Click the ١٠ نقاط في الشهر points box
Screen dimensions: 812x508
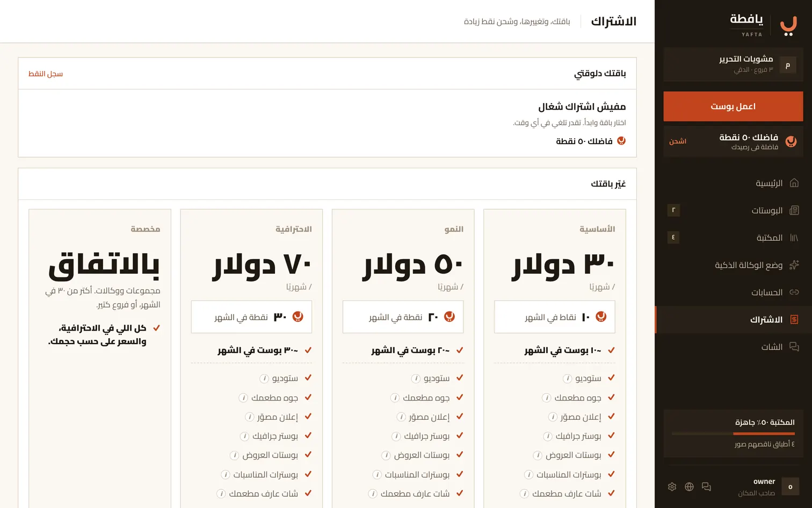click(555, 317)
